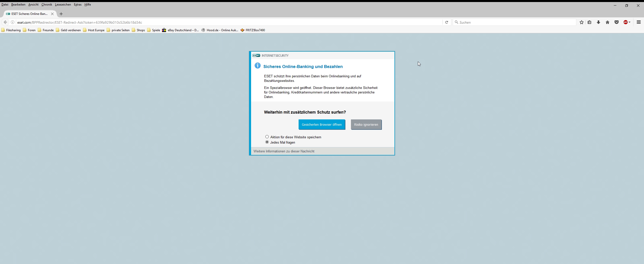This screenshot has width=644, height=264.
Task: Open the Firefox hamburger menu
Action: tap(638, 22)
